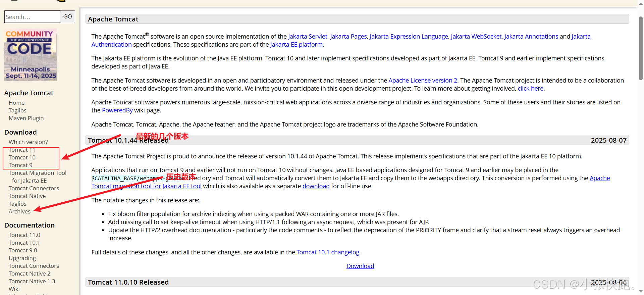Click the Apache Tomcat main heading bar
This screenshot has height=295, width=644.
[357, 19]
